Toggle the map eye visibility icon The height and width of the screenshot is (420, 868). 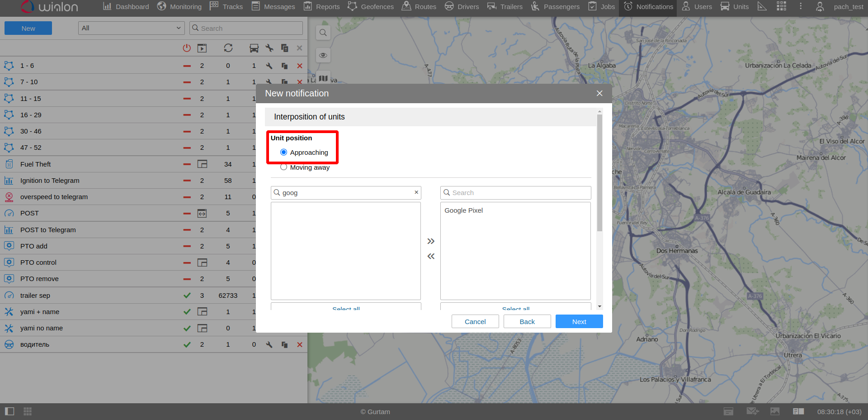pos(323,55)
